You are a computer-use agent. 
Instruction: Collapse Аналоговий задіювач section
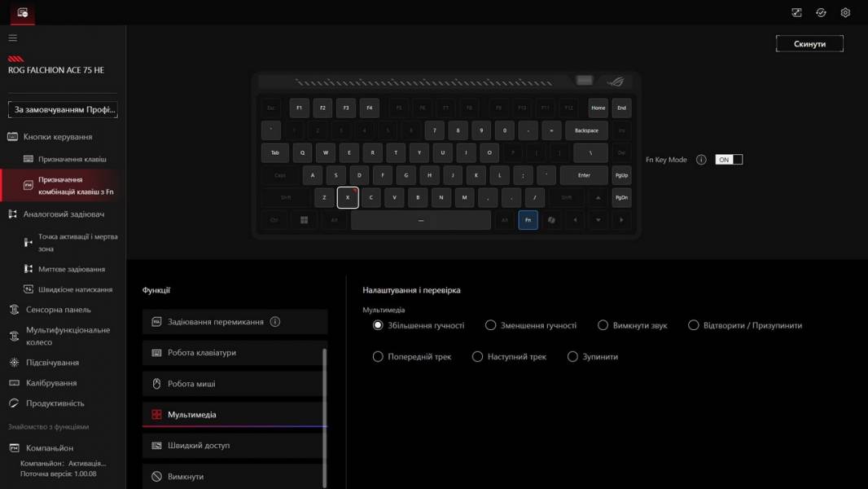[x=63, y=214]
